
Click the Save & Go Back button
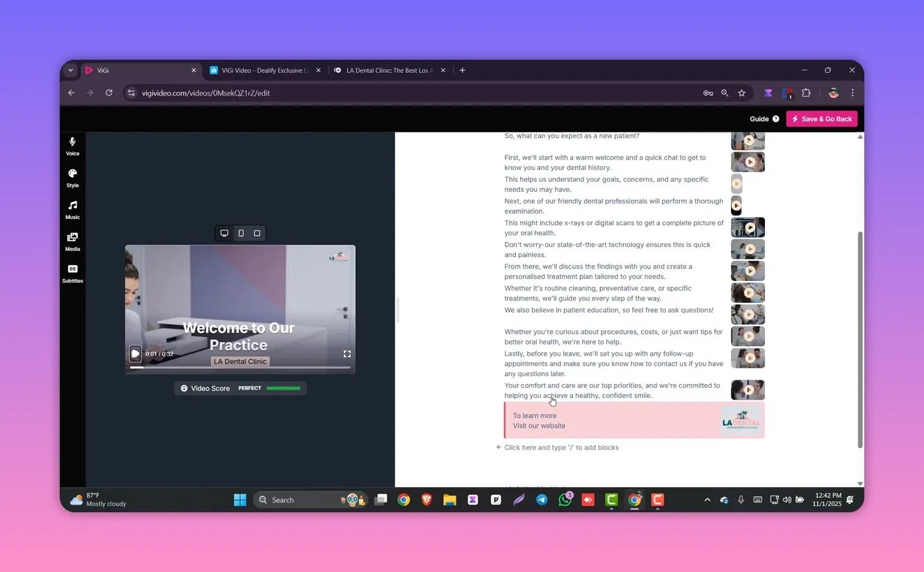(x=822, y=119)
